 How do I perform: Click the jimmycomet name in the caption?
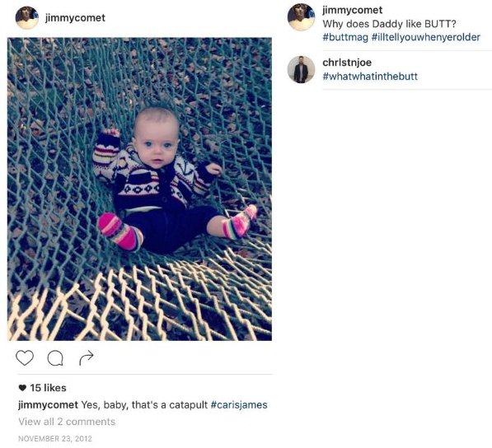(49, 404)
